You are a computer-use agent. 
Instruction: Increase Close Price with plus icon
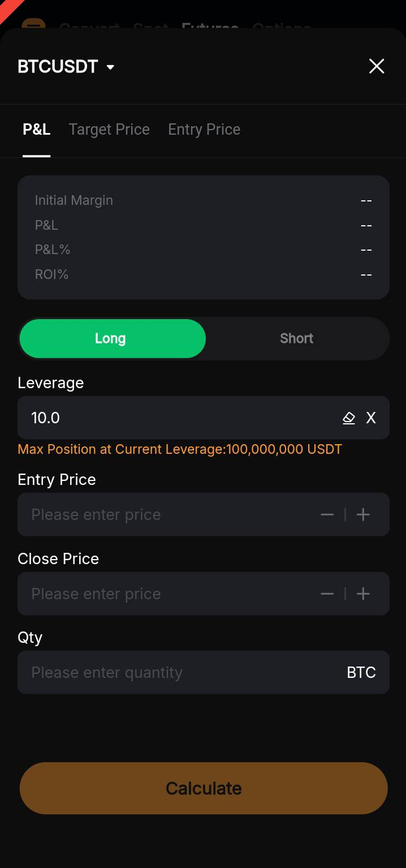point(363,594)
